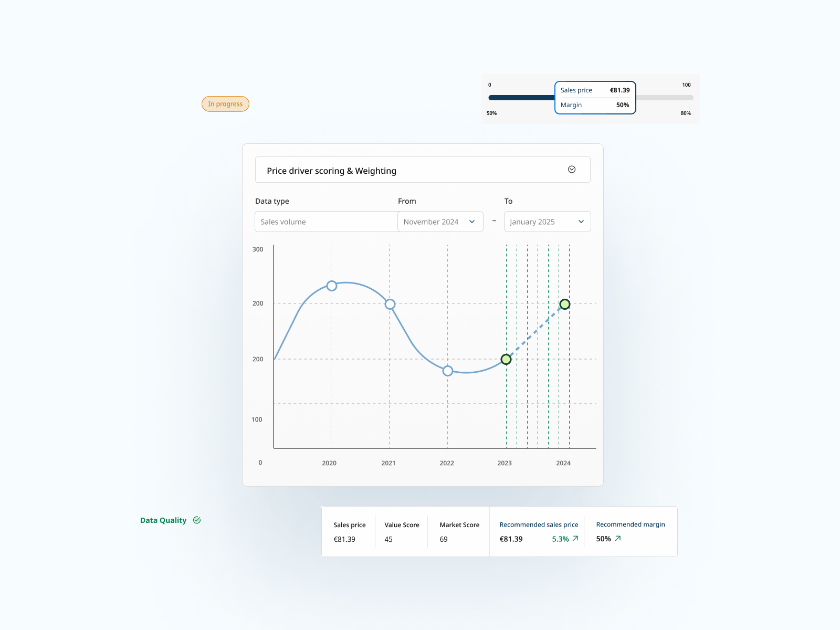Click the collapse chevron on Price driver scoring panel
This screenshot has width=840, height=630.
572,169
